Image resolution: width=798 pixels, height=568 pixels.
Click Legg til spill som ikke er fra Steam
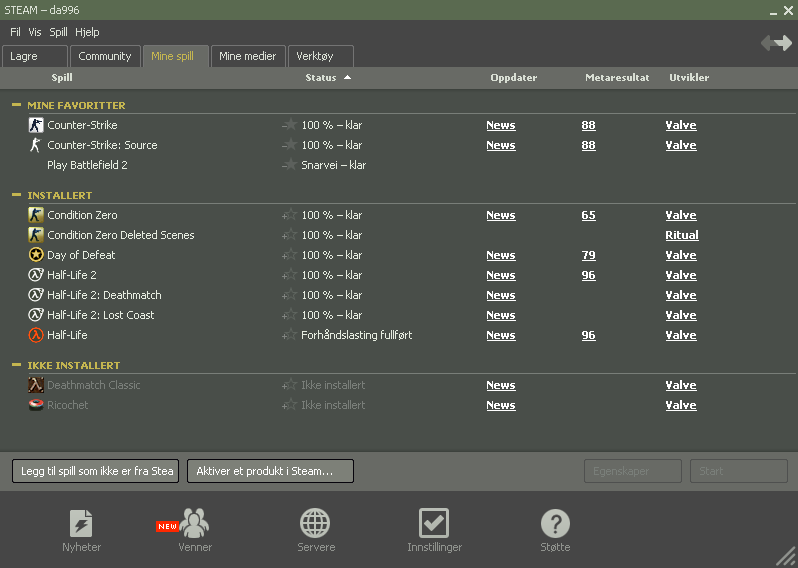(x=96, y=471)
